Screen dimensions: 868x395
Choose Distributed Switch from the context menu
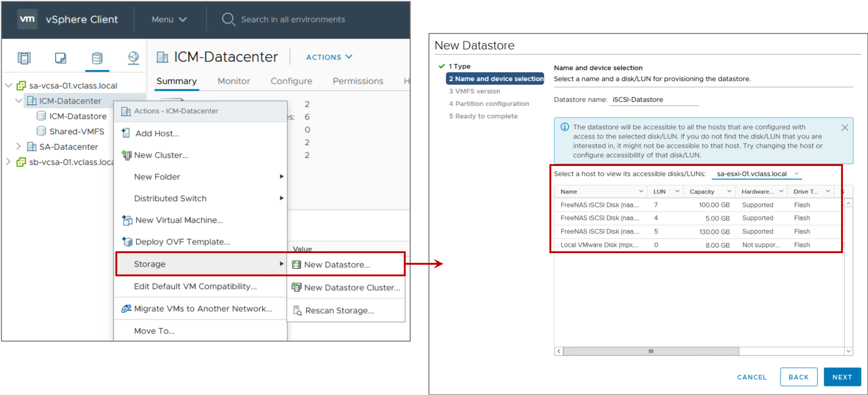pos(200,198)
